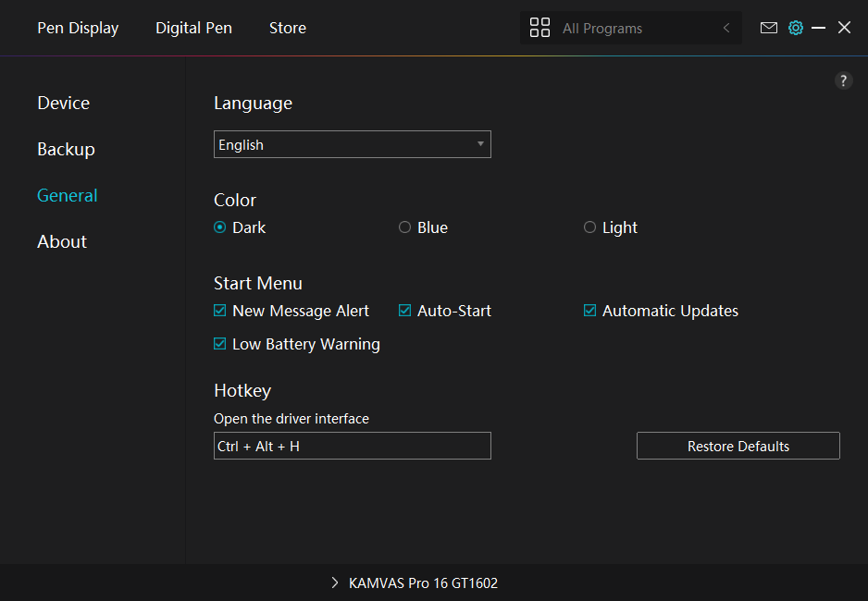Click the All Programs grid icon
The image size is (868, 601).
539,28
